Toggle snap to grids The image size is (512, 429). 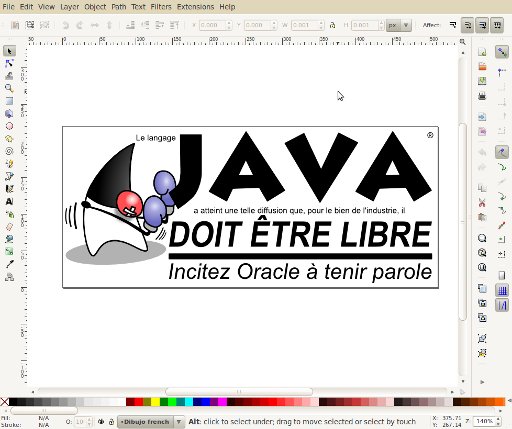coord(502,290)
